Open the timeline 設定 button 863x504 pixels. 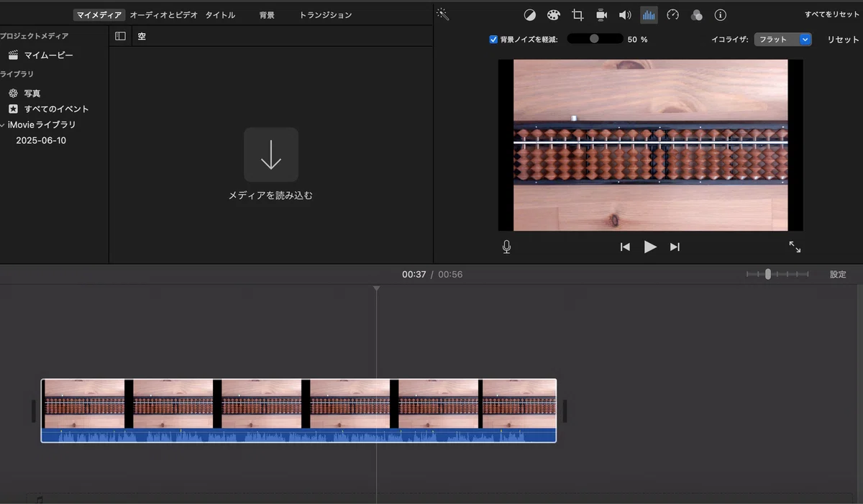coord(838,274)
